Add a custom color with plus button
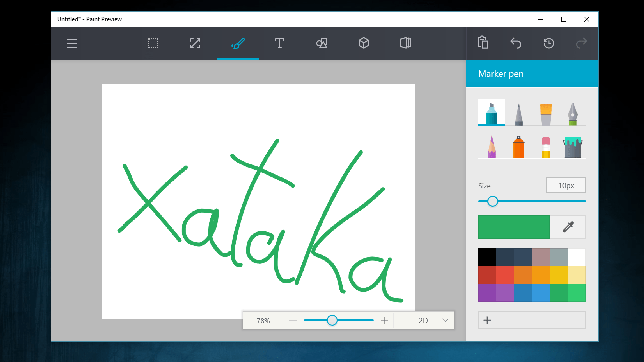Screen dimensions: 644x362 pos(532,320)
